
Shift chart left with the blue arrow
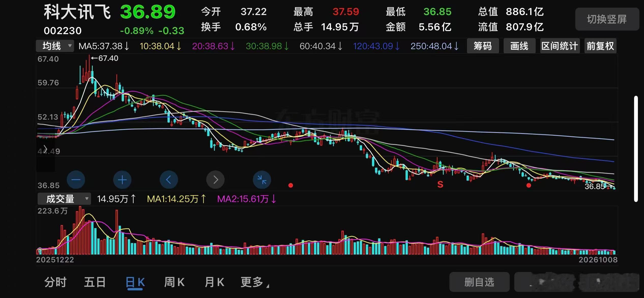[169, 180]
